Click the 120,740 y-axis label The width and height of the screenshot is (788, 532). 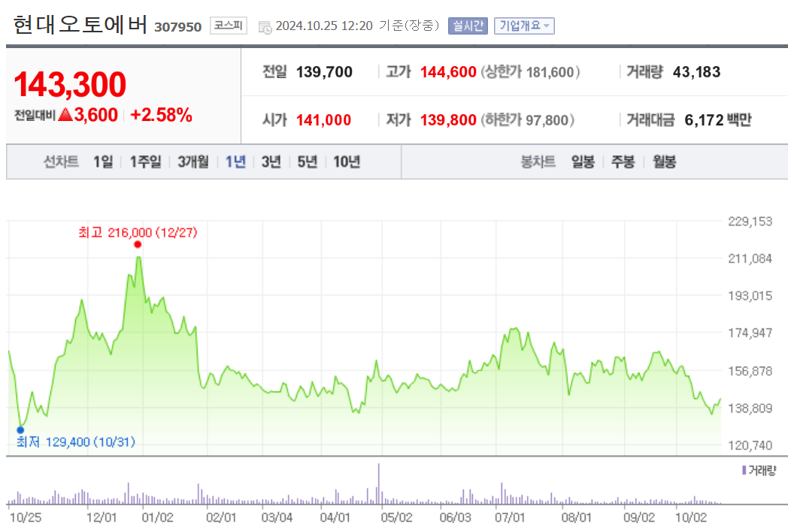point(750,445)
